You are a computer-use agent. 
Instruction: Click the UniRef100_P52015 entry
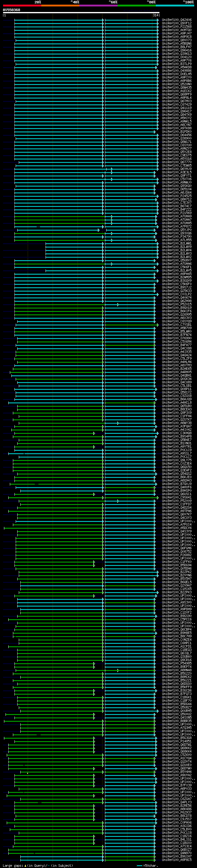click(x=177, y=304)
